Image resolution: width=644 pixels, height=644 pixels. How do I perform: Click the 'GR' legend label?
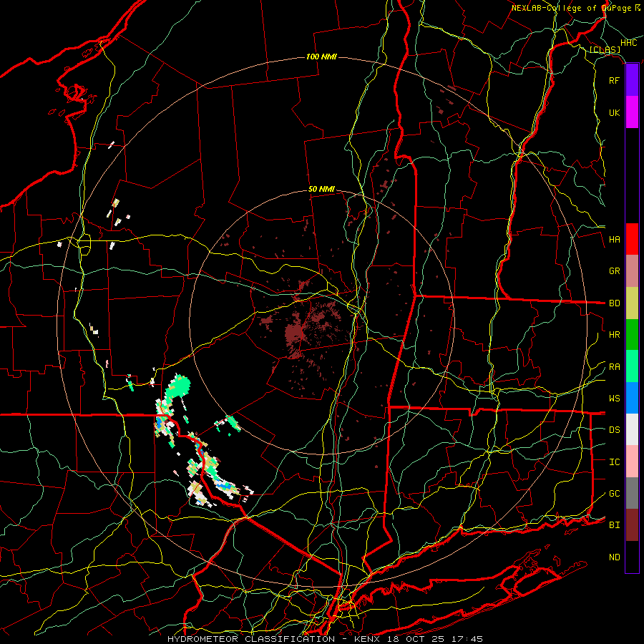pos(614,271)
